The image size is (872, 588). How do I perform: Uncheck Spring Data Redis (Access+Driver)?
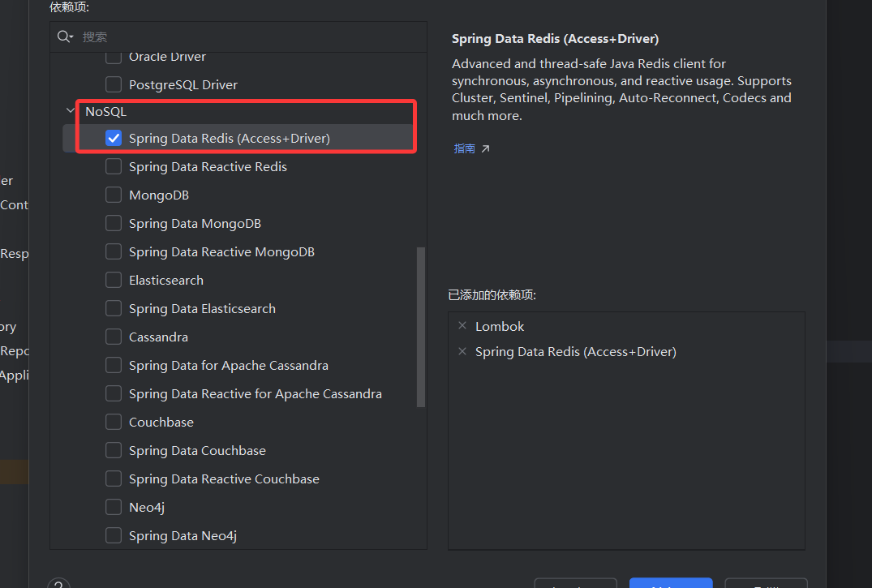point(114,138)
